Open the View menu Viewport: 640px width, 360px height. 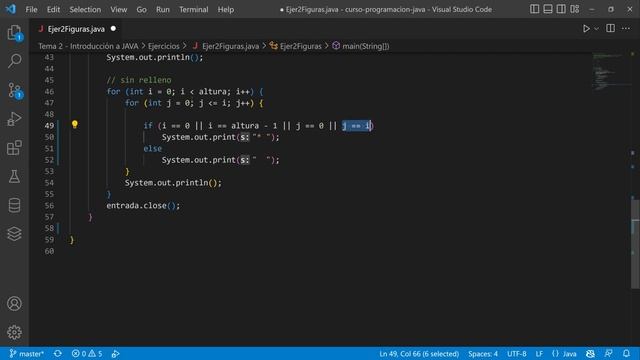point(118,9)
